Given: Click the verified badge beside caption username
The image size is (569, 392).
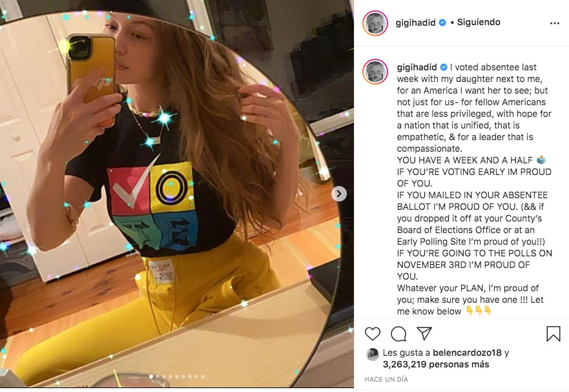Looking at the screenshot, I should [444, 67].
